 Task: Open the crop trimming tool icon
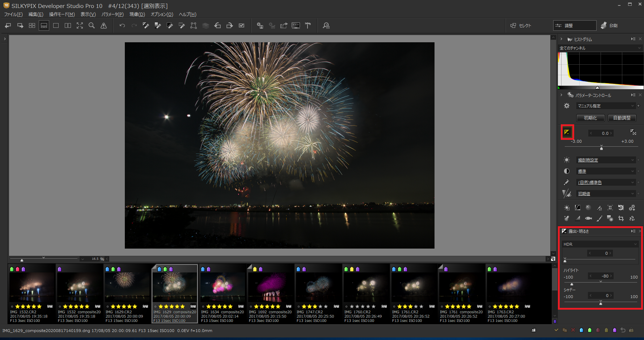pyautogui.click(x=621, y=218)
